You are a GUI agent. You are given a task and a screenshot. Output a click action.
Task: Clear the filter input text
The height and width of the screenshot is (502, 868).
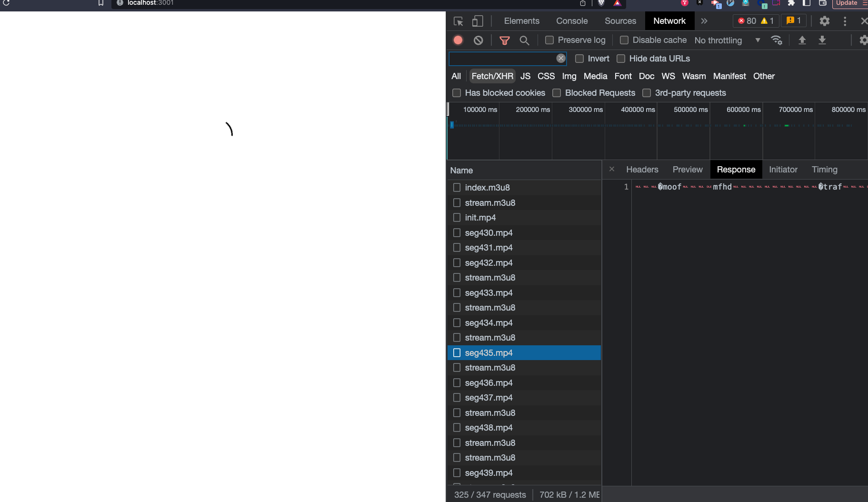tap(561, 58)
